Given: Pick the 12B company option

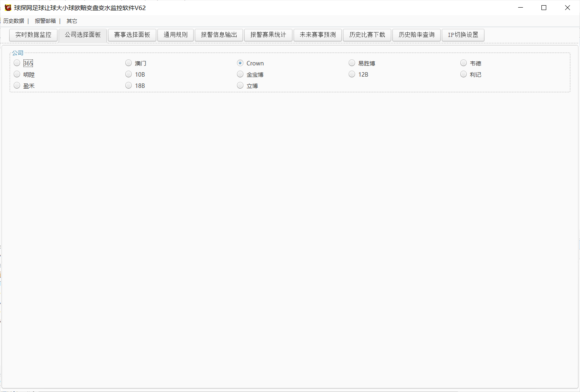Looking at the screenshot, I should pos(352,74).
